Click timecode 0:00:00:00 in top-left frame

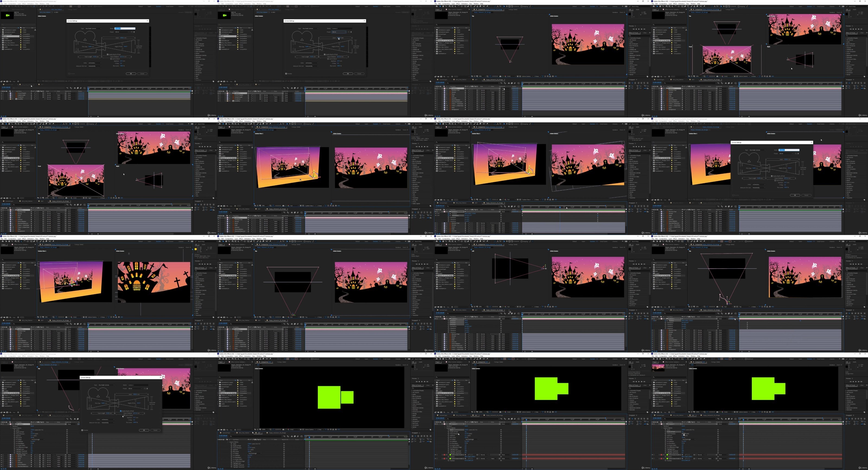click(x=6, y=87)
